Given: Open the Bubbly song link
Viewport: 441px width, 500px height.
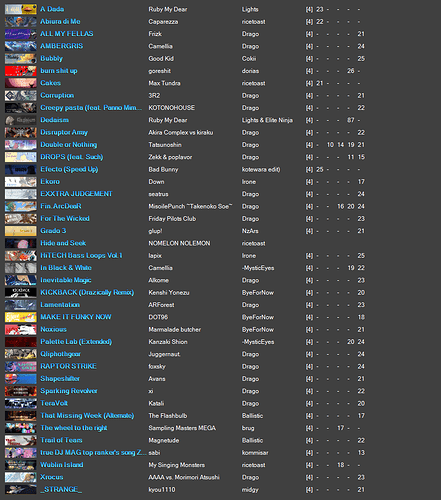Looking at the screenshot, I should (51, 59).
